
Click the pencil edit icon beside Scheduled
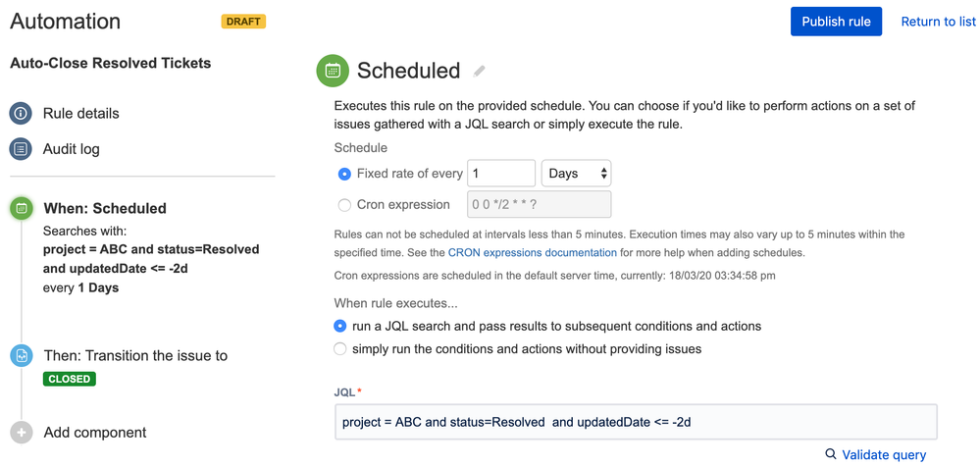pyautogui.click(x=480, y=71)
